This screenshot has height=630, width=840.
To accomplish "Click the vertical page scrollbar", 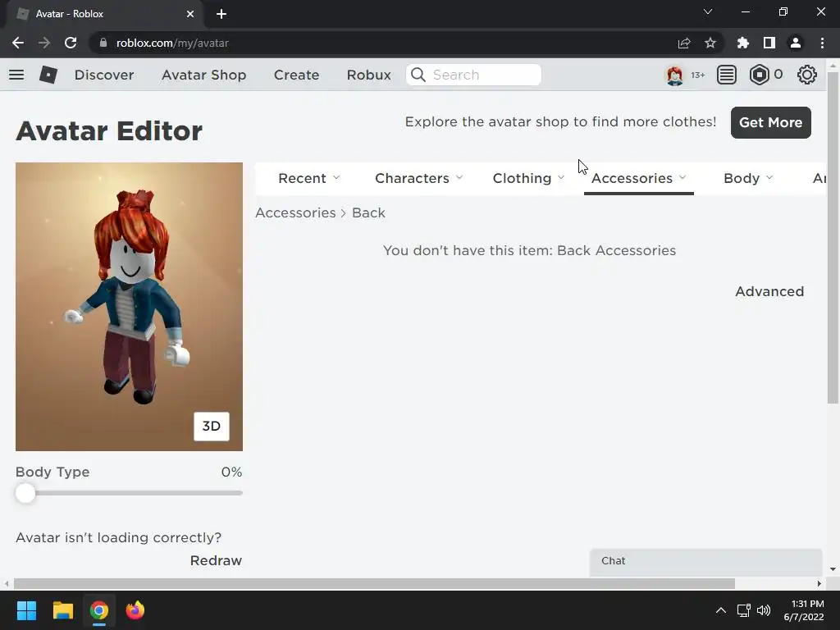I will [x=833, y=237].
